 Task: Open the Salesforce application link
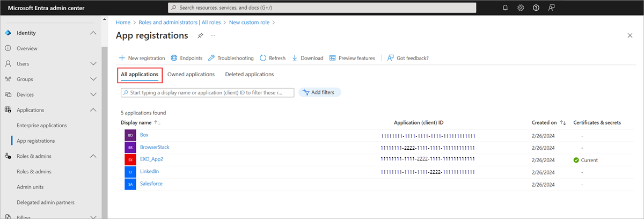[151, 184]
